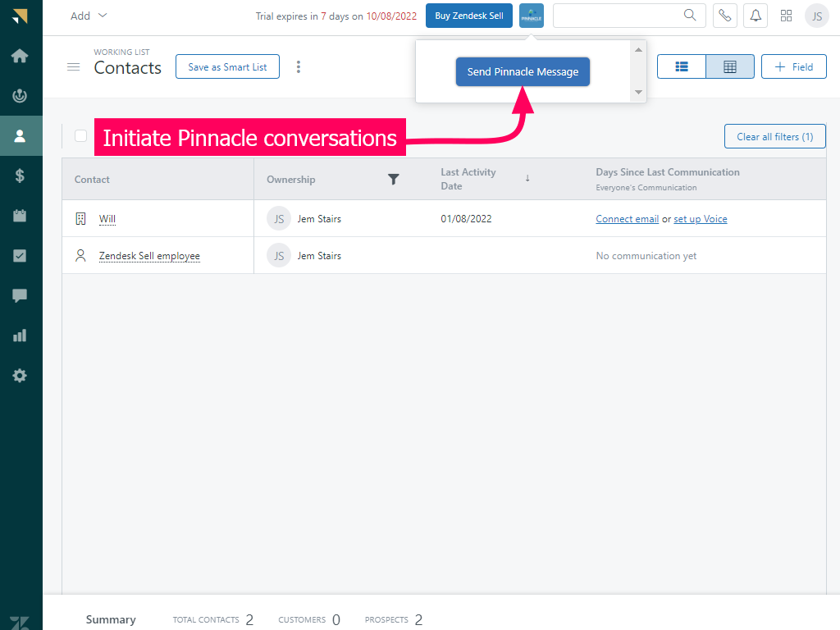
Task: Click the search input field
Action: click(617, 16)
